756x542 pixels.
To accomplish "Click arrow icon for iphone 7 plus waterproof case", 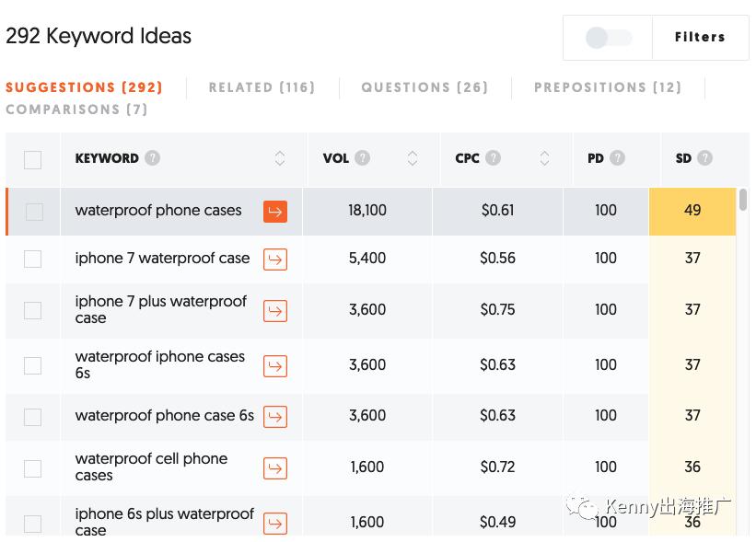I will (275, 311).
